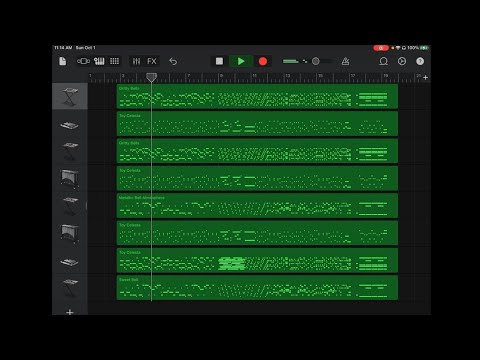Select the third track's Gritty Bells region

[257, 151]
